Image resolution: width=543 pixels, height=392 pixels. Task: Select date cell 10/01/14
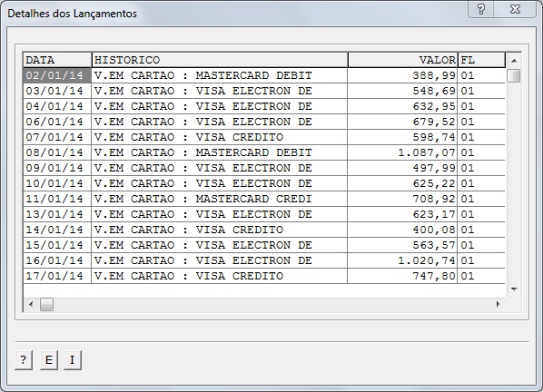(57, 183)
